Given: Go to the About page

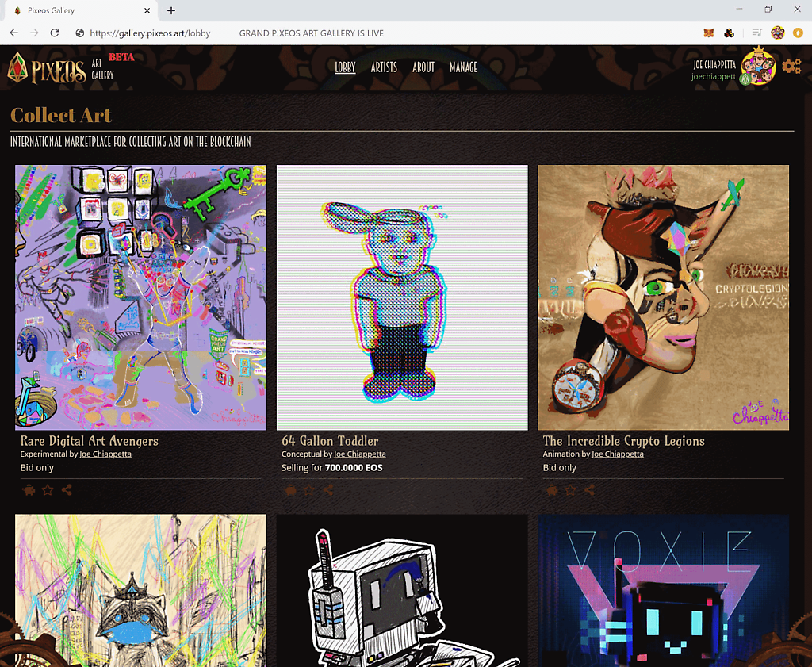Looking at the screenshot, I should pos(423,67).
